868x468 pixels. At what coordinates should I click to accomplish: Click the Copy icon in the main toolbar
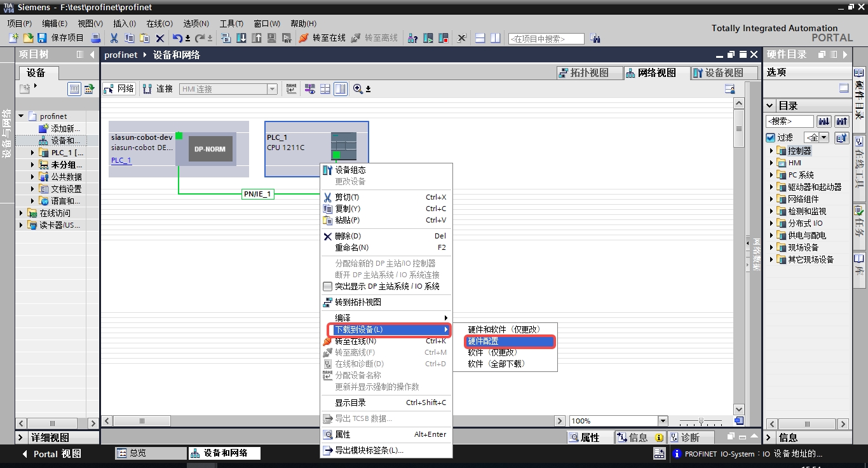(129, 38)
